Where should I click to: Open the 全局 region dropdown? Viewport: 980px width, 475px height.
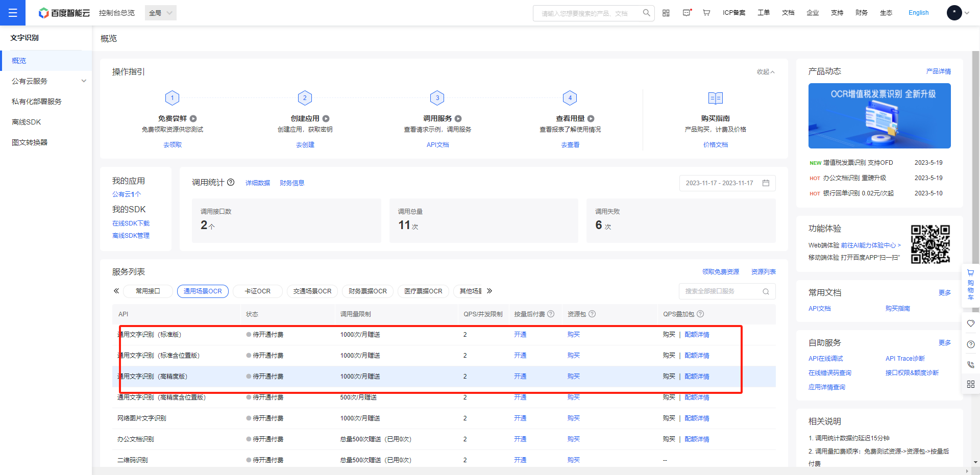(161, 13)
